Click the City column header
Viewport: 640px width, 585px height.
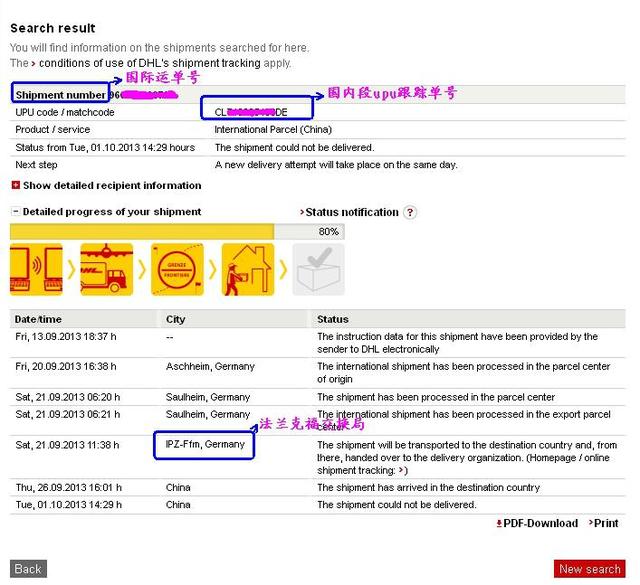coord(176,319)
